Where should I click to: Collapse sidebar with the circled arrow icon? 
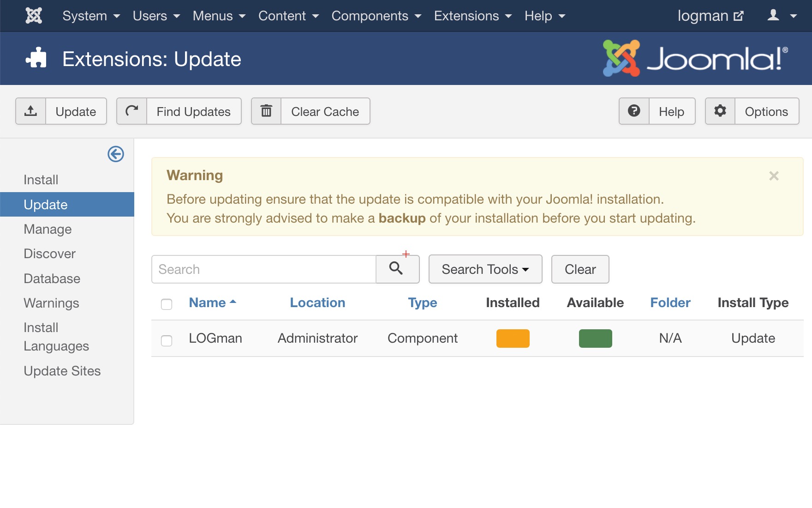[116, 154]
